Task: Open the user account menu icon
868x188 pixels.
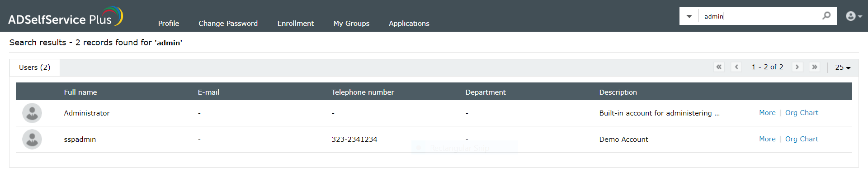Action: [853, 16]
